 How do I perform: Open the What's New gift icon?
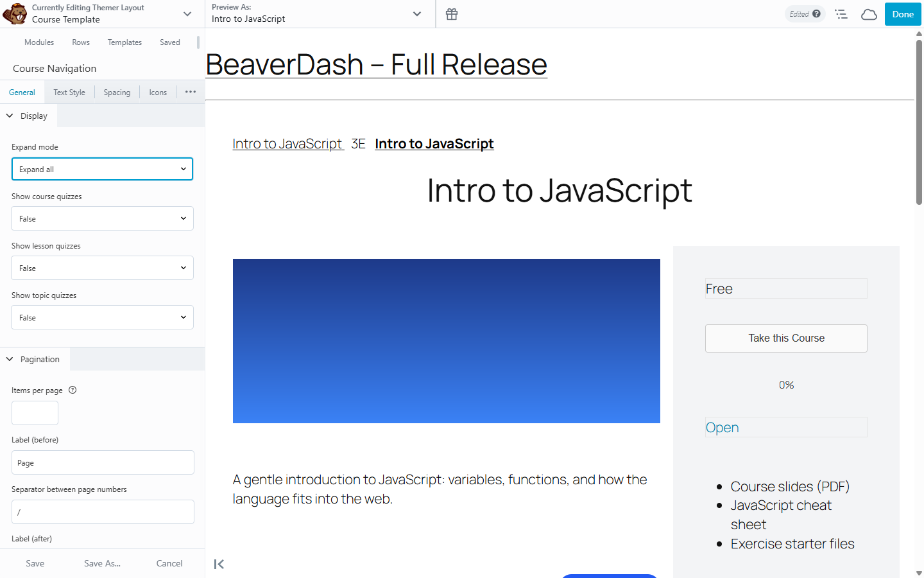click(x=452, y=14)
